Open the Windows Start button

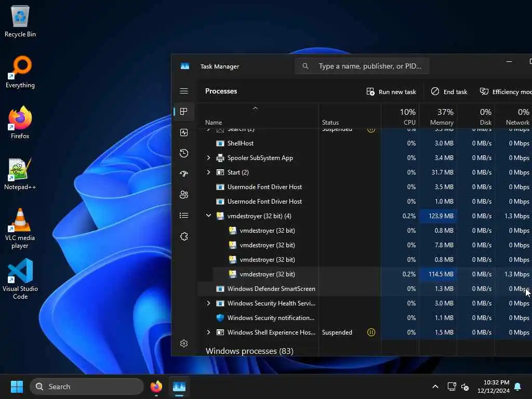pos(17,387)
